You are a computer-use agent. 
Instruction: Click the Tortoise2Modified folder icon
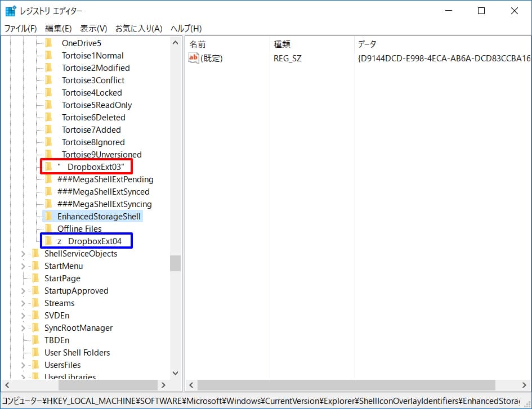[49, 68]
